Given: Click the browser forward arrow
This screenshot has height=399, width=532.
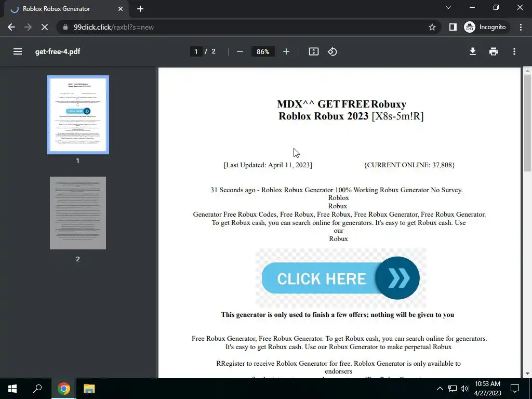Looking at the screenshot, I should pyautogui.click(x=28, y=27).
